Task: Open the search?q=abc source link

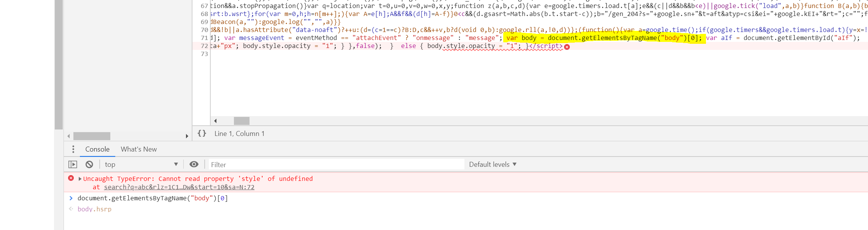Action: [x=179, y=187]
